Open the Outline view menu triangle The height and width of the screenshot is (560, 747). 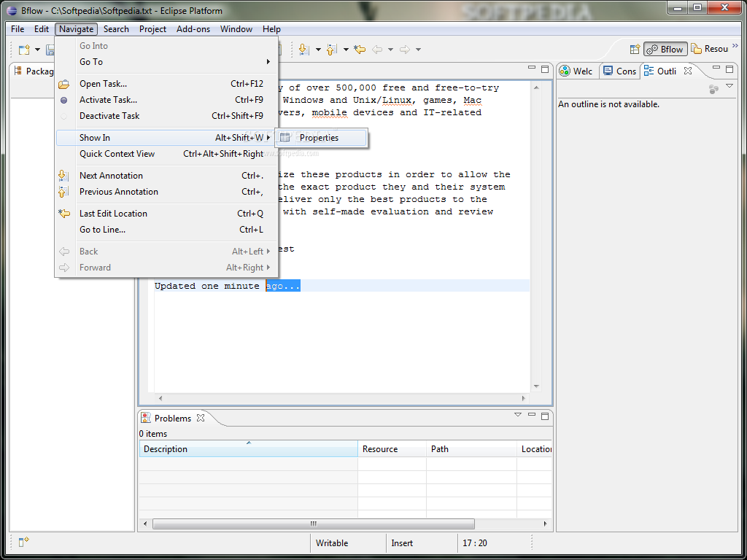[729, 86]
